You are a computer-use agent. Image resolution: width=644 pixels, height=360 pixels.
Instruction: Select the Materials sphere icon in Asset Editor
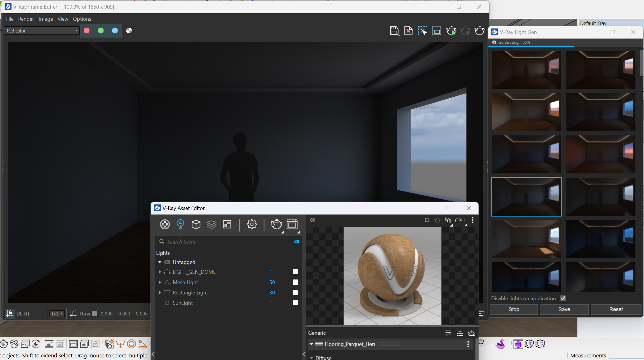coord(165,224)
